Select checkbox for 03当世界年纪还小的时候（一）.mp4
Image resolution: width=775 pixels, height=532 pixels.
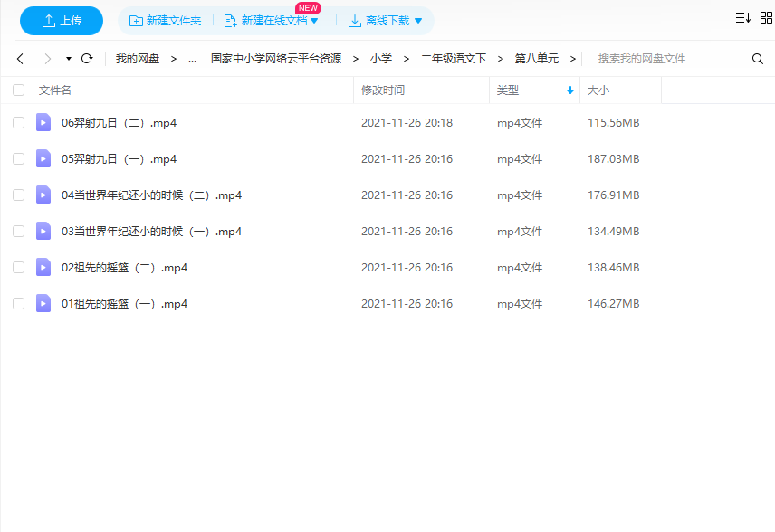tap(19, 231)
